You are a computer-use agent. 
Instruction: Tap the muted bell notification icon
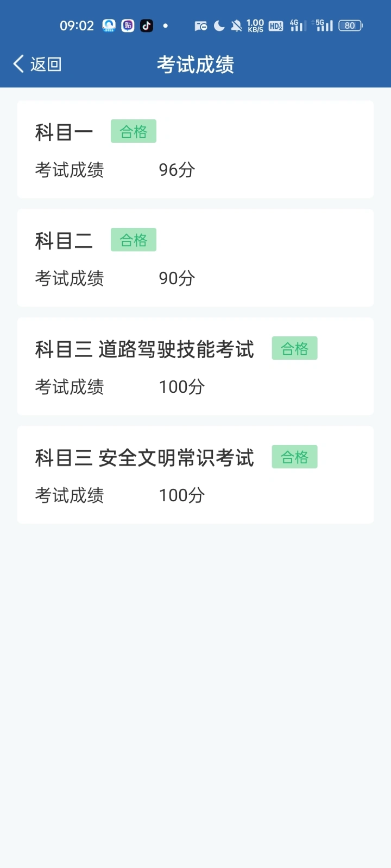[237, 25]
